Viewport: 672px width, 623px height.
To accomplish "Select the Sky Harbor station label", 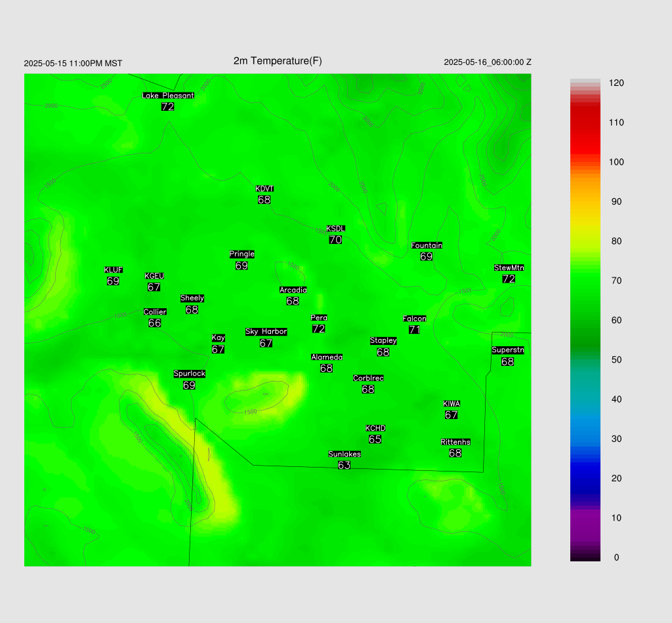I will (x=266, y=331).
